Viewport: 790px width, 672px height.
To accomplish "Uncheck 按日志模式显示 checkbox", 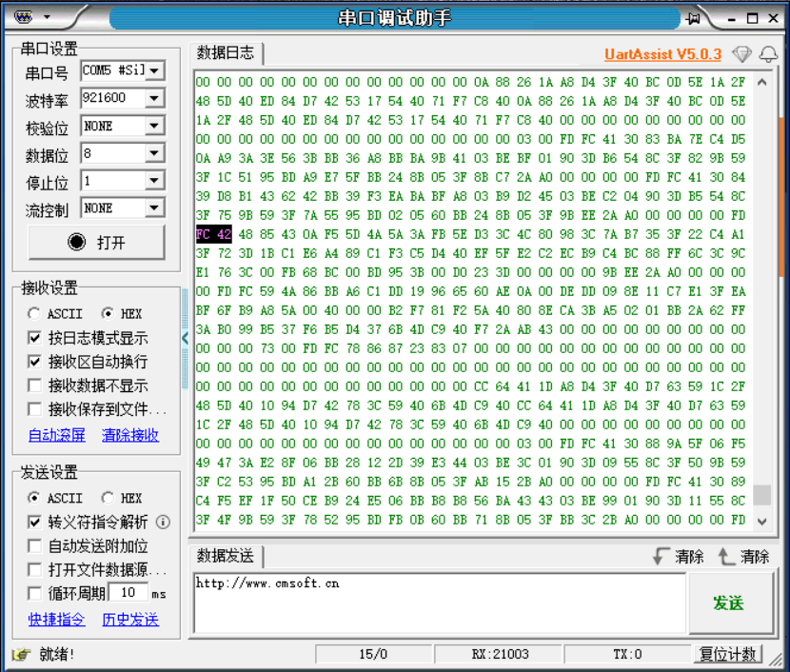I will pyautogui.click(x=35, y=338).
